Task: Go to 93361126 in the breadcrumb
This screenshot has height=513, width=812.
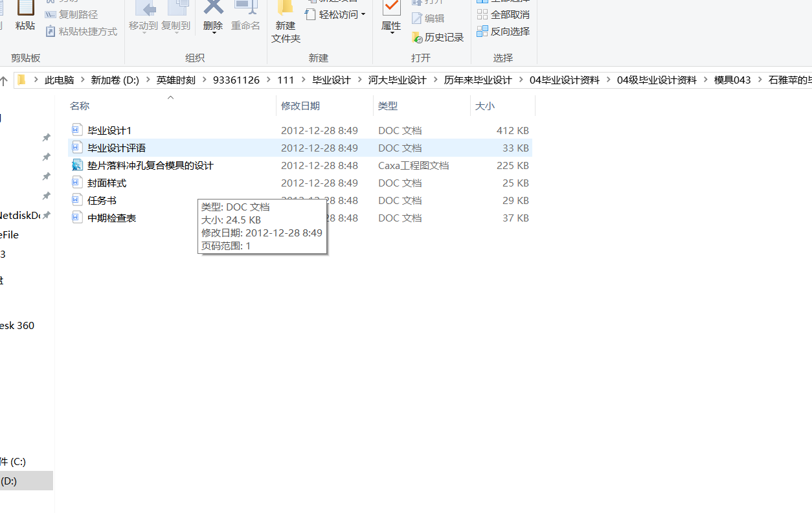Action: [236, 80]
